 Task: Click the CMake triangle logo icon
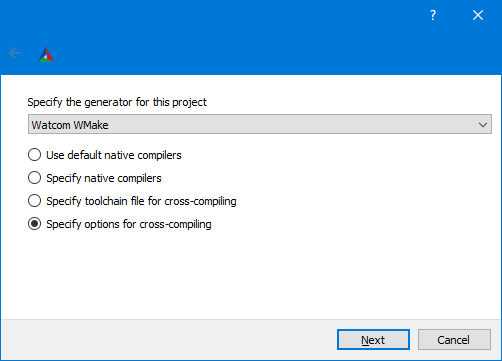[46, 55]
